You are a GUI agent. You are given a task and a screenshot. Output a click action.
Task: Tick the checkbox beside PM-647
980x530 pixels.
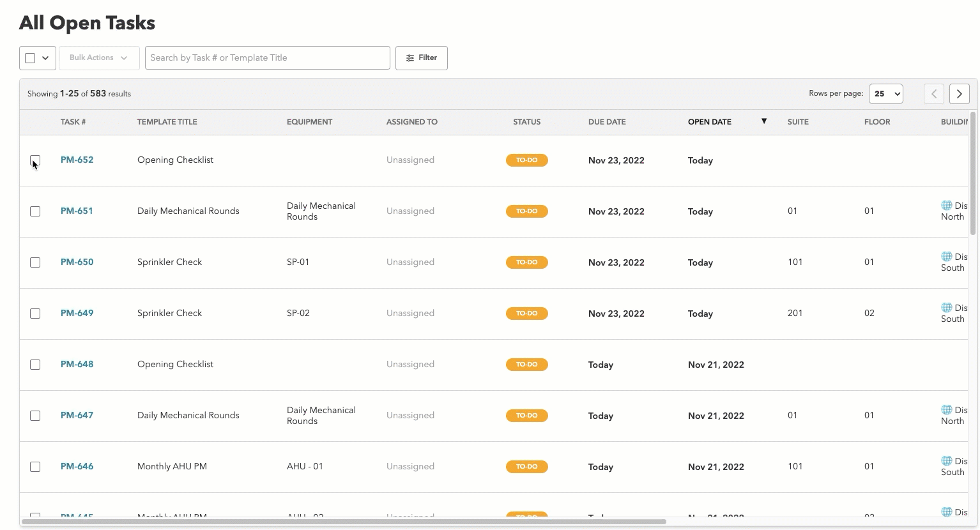pyautogui.click(x=35, y=416)
